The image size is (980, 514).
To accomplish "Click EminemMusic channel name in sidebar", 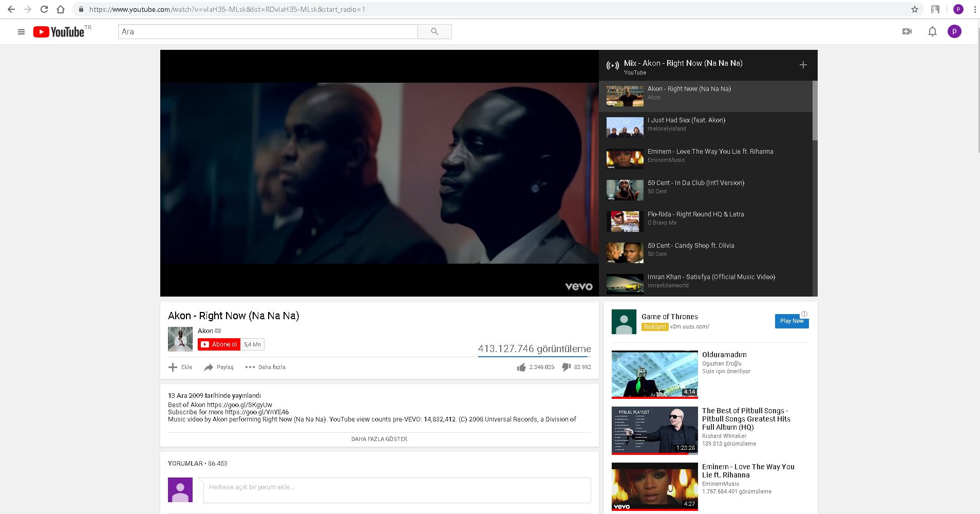I will pos(721,484).
